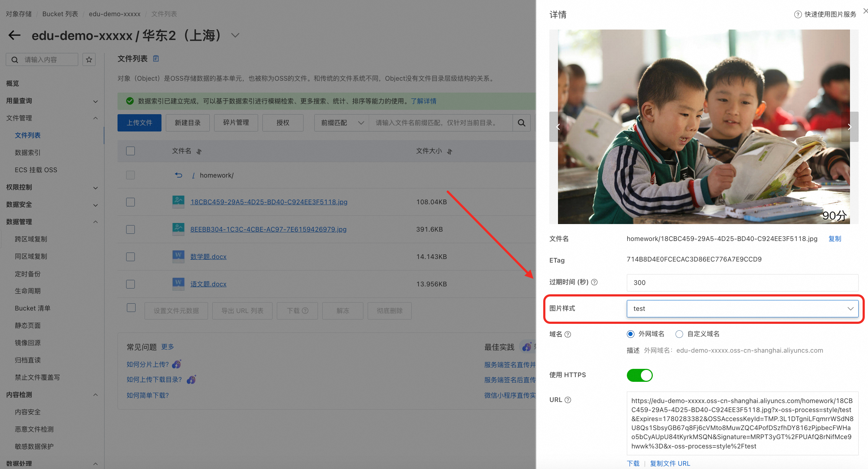
Task: Open 前缀匹配 search mode dropdown
Action: [x=341, y=123]
